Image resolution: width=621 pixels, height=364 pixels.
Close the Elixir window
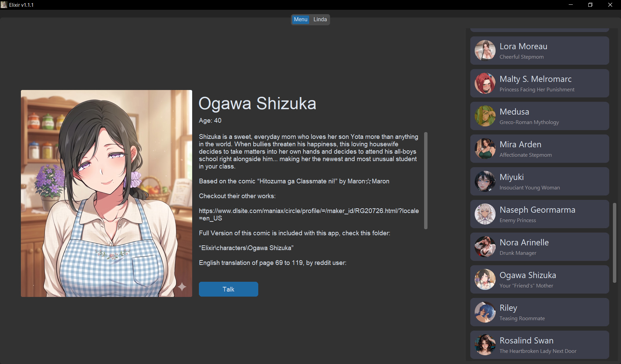(x=610, y=5)
